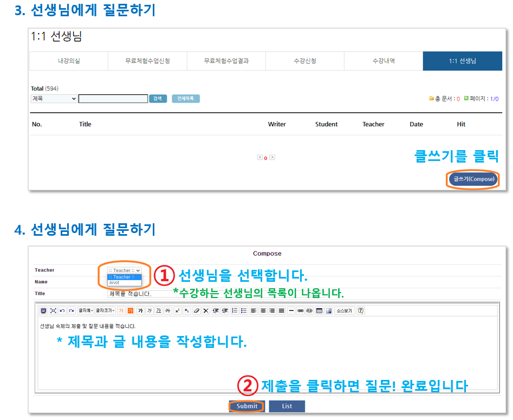
Task: Click the List button
Action: point(287,406)
